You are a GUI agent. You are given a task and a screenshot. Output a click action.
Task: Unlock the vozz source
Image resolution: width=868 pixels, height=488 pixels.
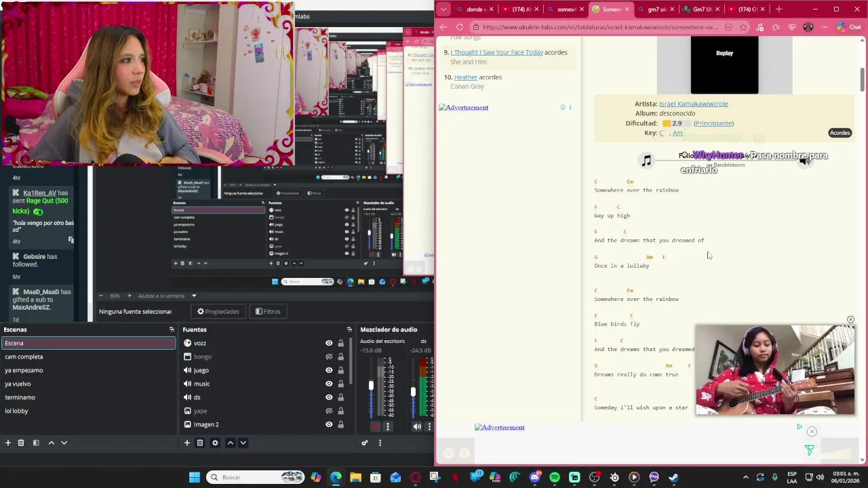[340, 343]
